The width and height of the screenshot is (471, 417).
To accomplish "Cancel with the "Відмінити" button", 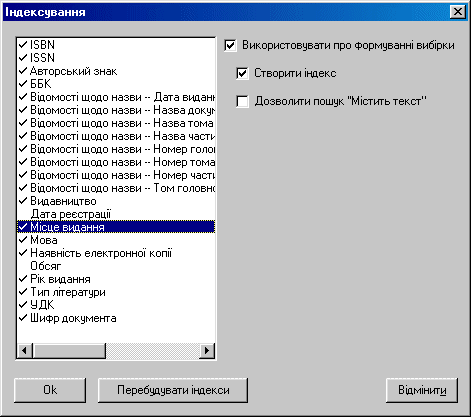I will 422,390.
